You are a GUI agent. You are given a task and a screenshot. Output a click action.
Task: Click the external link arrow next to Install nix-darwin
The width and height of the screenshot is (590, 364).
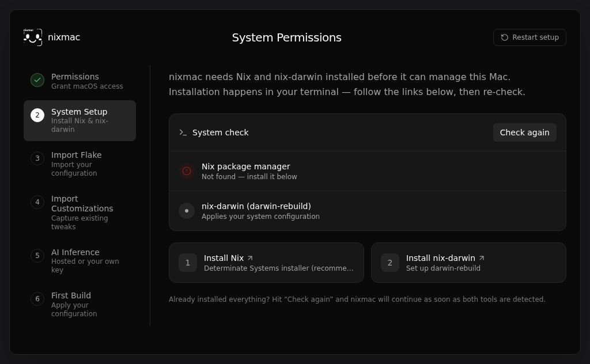click(x=482, y=258)
